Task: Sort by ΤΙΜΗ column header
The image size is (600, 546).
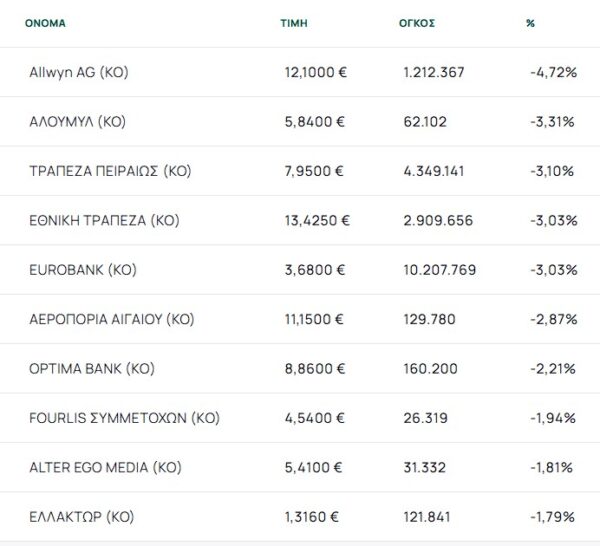Action: point(294,22)
